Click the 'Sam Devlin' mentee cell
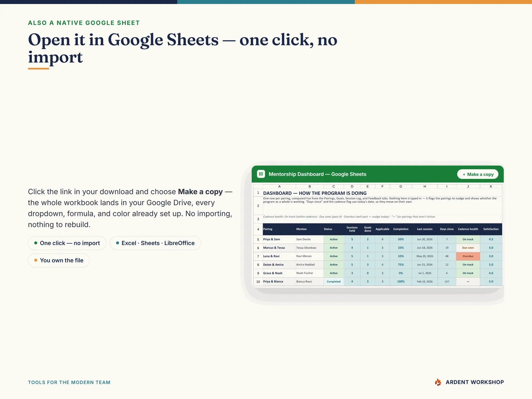 tap(310, 239)
